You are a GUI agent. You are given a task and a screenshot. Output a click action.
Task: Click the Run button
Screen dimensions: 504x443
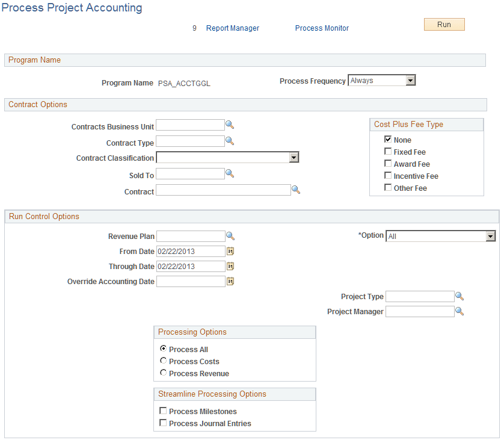pos(444,24)
